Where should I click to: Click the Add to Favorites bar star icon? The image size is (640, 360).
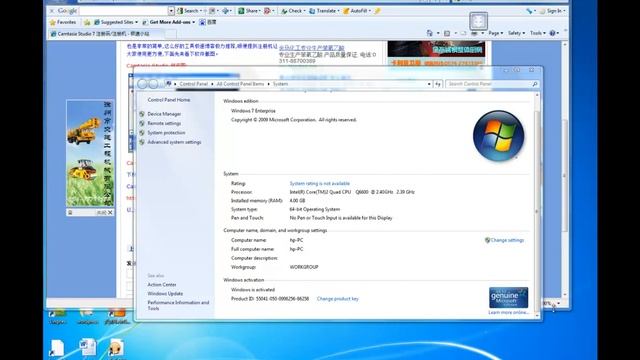pyautogui.click(x=87, y=22)
